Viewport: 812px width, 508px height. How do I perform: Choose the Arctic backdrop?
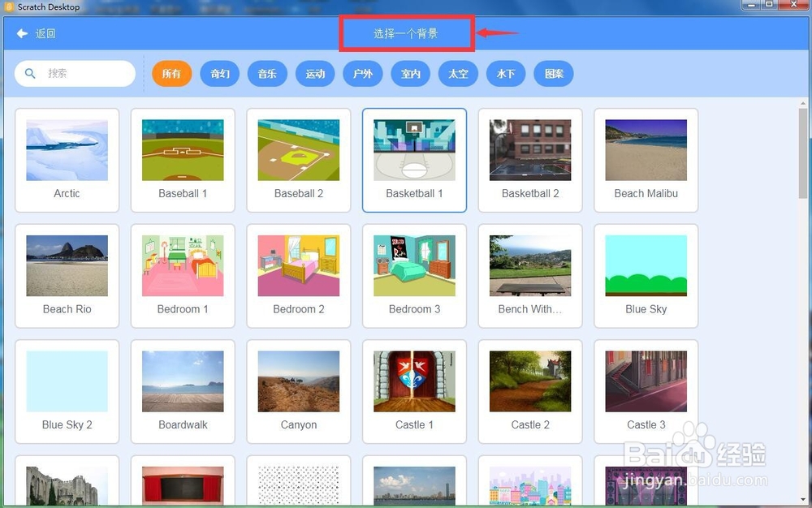point(67,160)
